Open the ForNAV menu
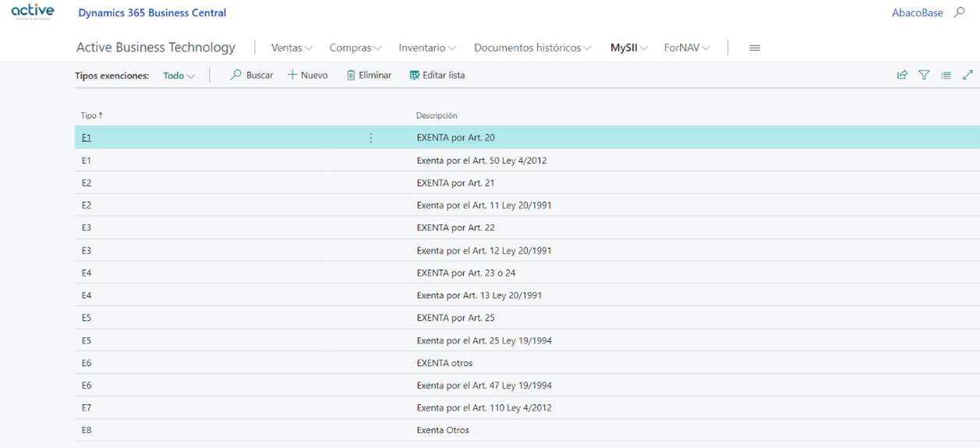The height and width of the screenshot is (448, 980). click(x=687, y=48)
